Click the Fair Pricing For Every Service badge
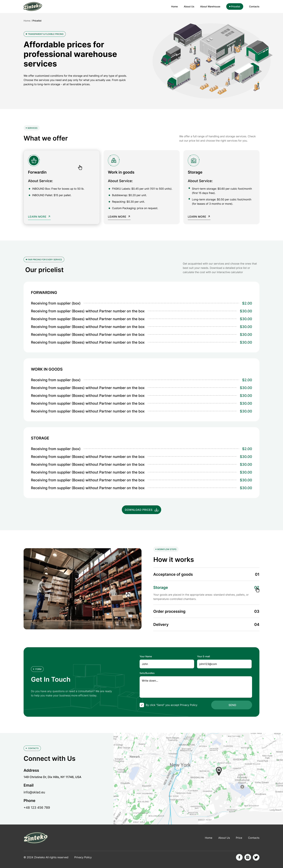The width and height of the screenshot is (283, 868). tap(44, 259)
